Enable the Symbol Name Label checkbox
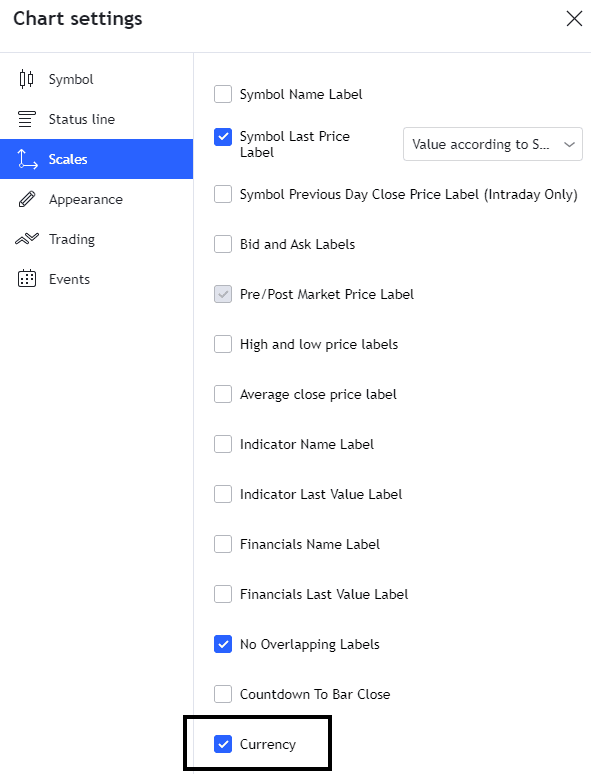The image size is (591, 774). tap(223, 94)
